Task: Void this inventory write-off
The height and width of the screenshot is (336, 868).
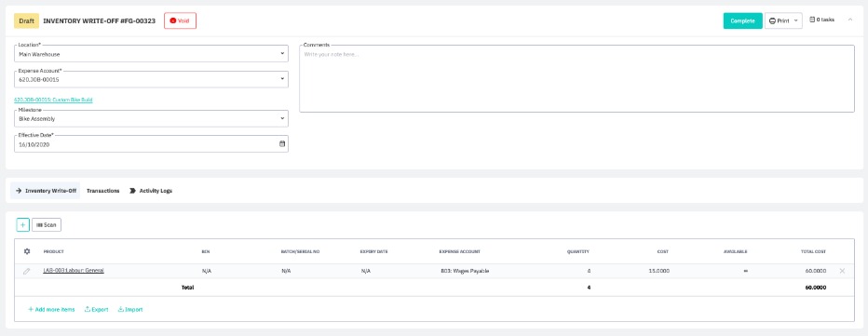Action: point(180,21)
